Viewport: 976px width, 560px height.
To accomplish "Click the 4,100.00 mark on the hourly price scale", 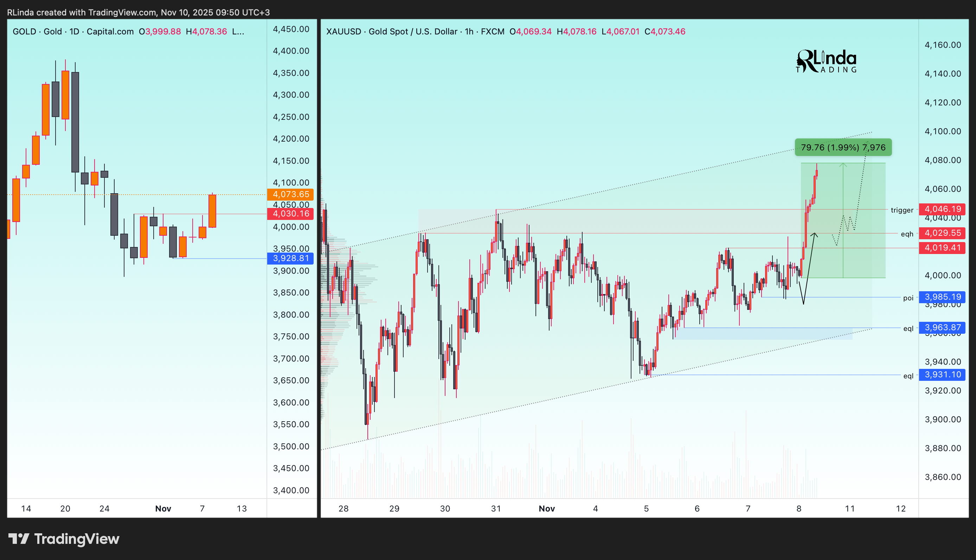I will coord(943,131).
